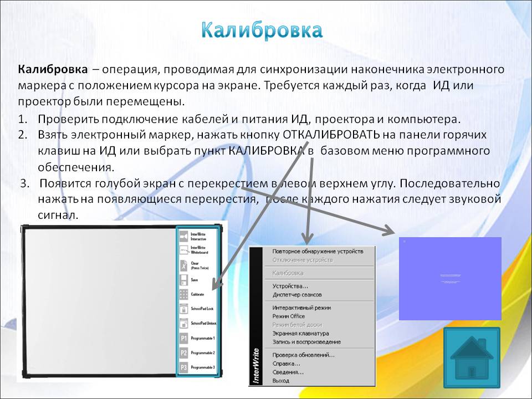The image size is (532, 399).
Task: Click the "Calibrate" text label on the hotkey panel
Action: point(197,294)
